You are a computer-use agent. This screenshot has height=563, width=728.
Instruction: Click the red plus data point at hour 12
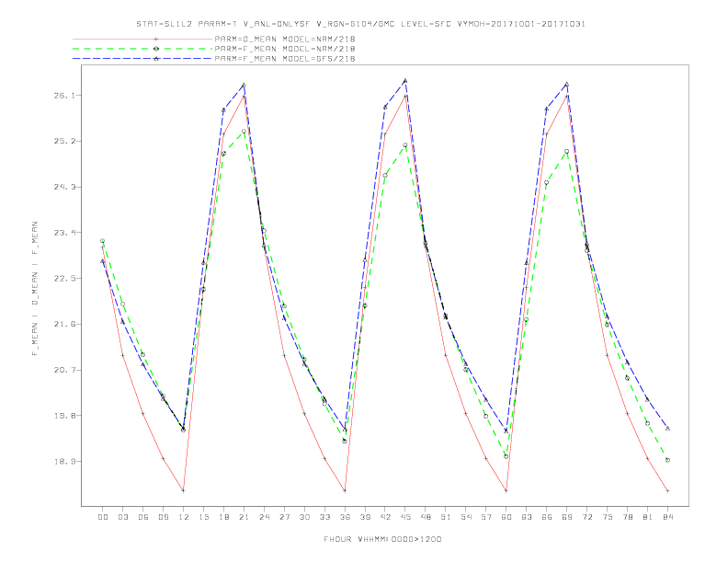tap(184, 490)
